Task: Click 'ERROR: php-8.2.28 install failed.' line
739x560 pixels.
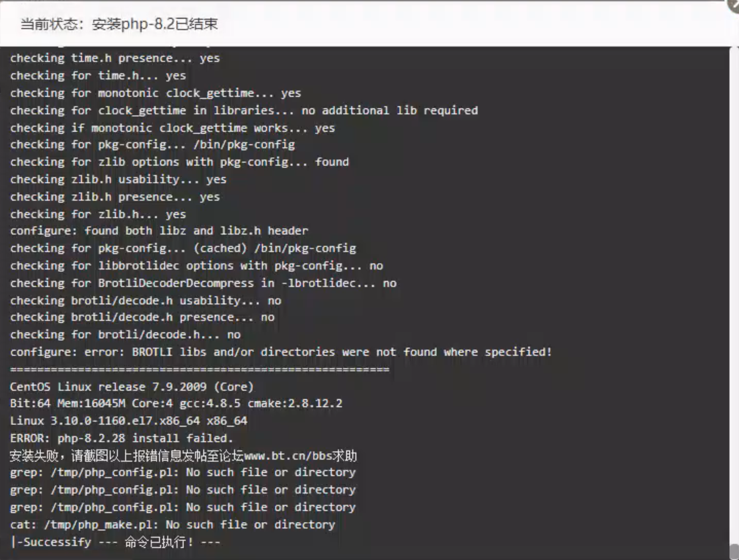Action: click(x=122, y=438)
